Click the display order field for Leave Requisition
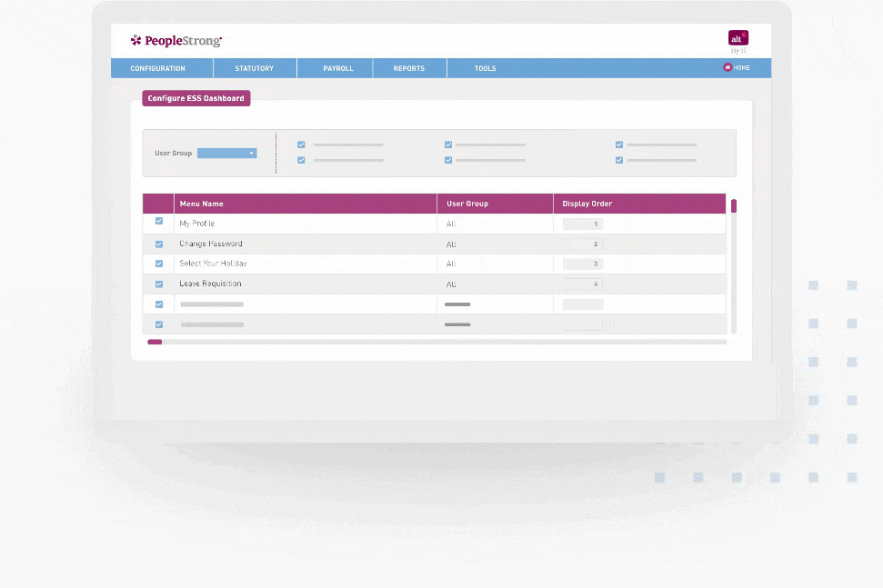This screenshot has width=883, height=588. tap(582, 284)
